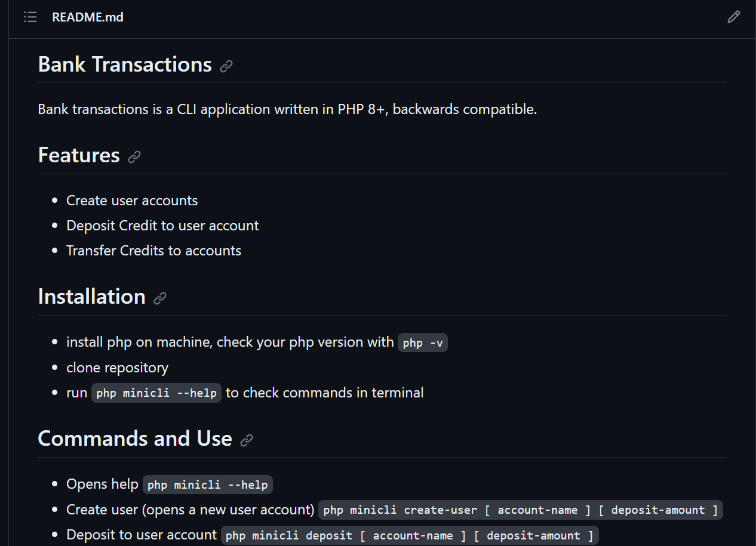Image resolution: width=756 pixels, height=546 pixels.
Task: Select the php -v code snippet
Action: click(422, 342)
